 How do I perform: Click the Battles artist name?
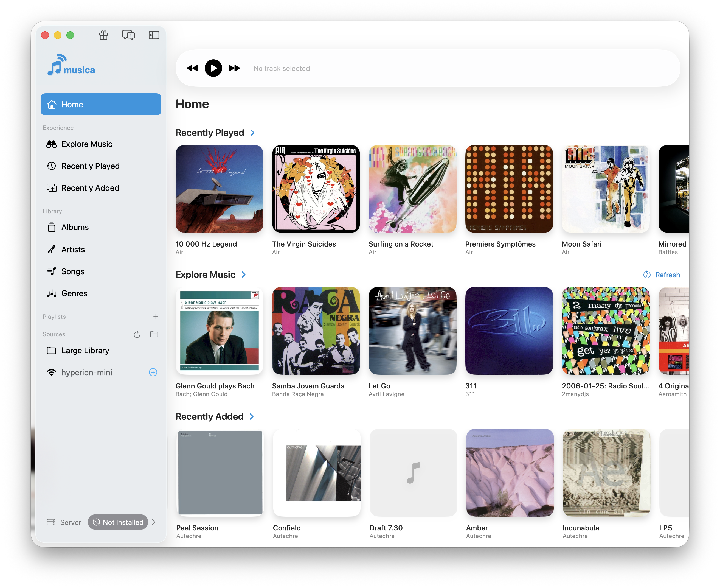coord(668,252)
